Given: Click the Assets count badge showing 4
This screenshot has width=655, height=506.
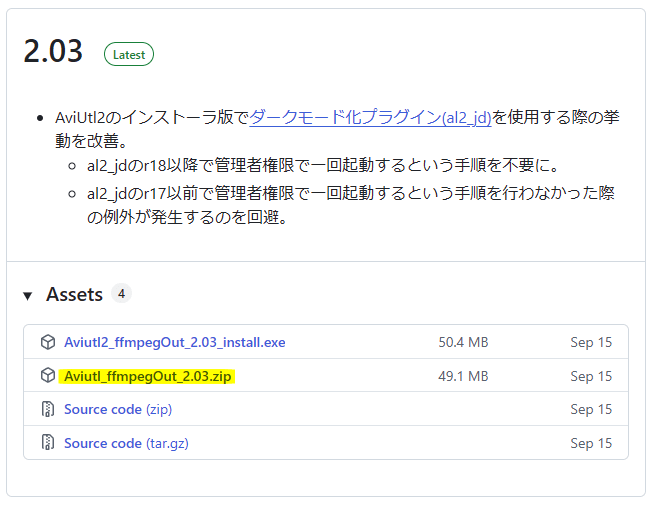Looking at the screenshot, I should pyautogui.click(x=121, y=294).
